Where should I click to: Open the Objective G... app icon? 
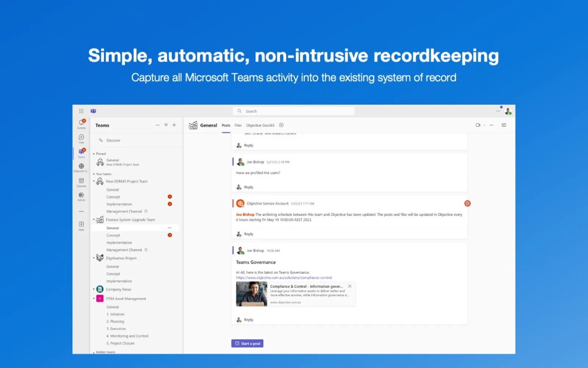(81, 167)
